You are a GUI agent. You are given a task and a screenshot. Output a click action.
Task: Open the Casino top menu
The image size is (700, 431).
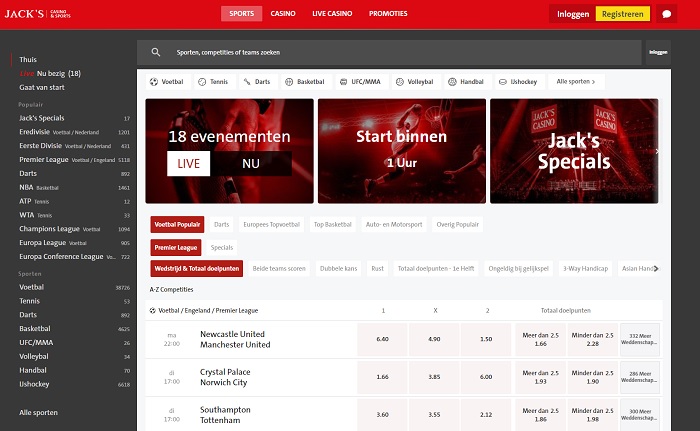[x=283, y=13]
